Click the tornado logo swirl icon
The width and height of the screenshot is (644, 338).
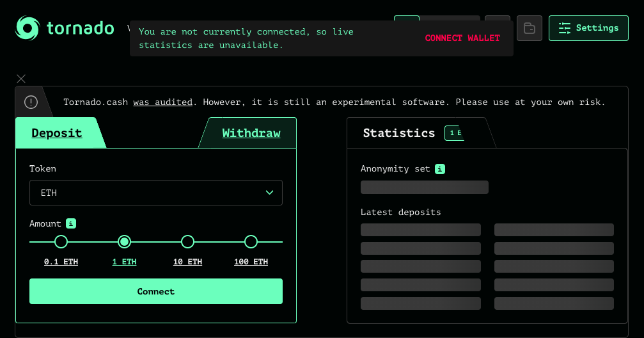(27, 28)
